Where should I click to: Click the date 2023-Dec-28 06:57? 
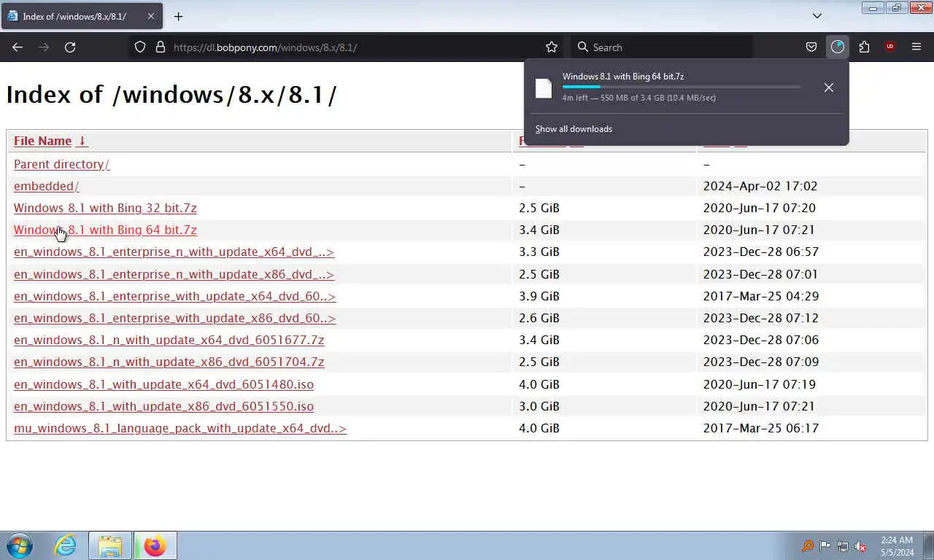(x=761, y=252)
